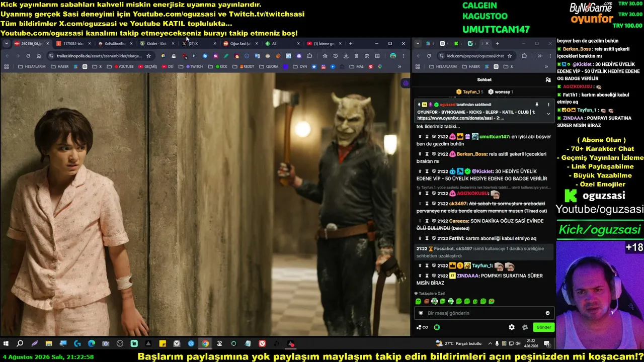Open the profile avatar in the left browser
This screenshot has height=362, width=644.
point(393,56)
